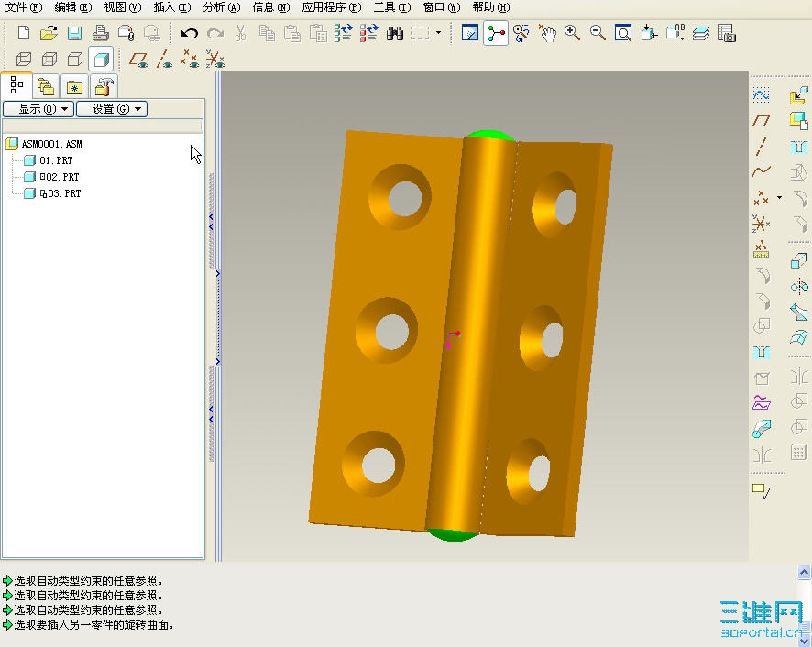Image resolution: width=812 pixels, height=647 pixels.
Task: Create a new file with the New icon
Action: [23, 33]
